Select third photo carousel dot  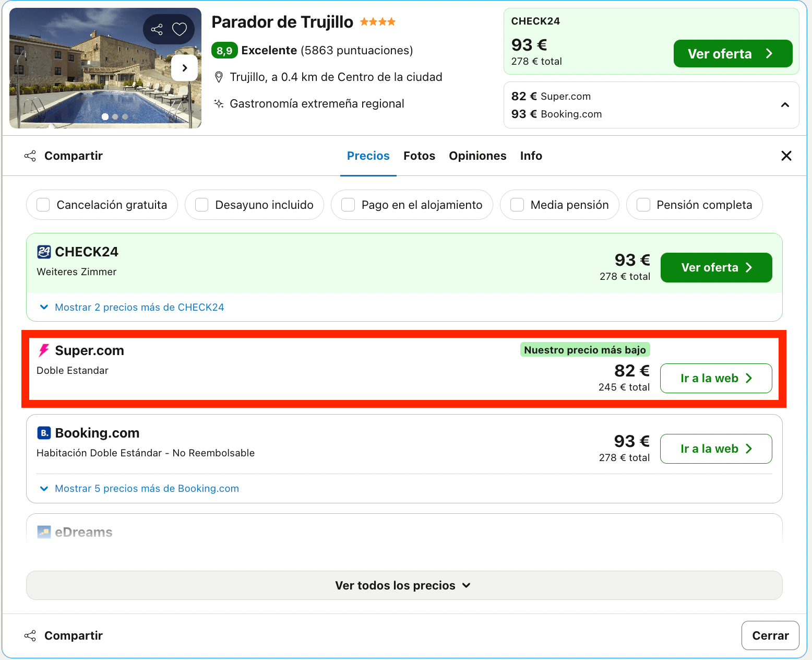click(x=125, y=116)
